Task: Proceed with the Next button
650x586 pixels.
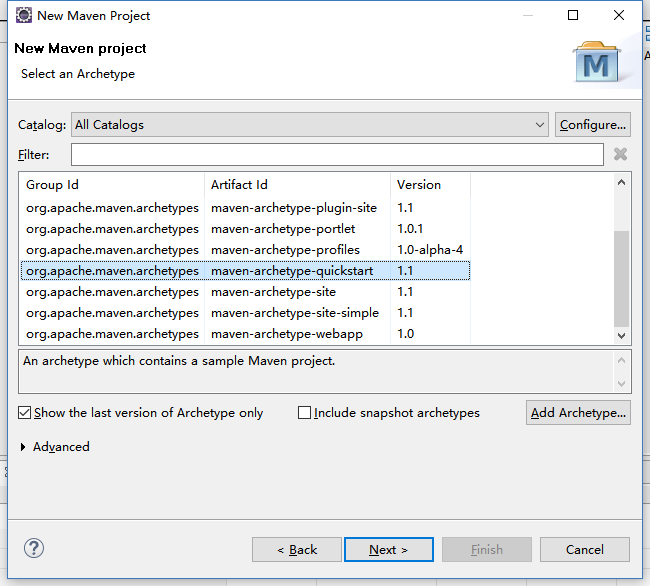Action: pos(389,550)
